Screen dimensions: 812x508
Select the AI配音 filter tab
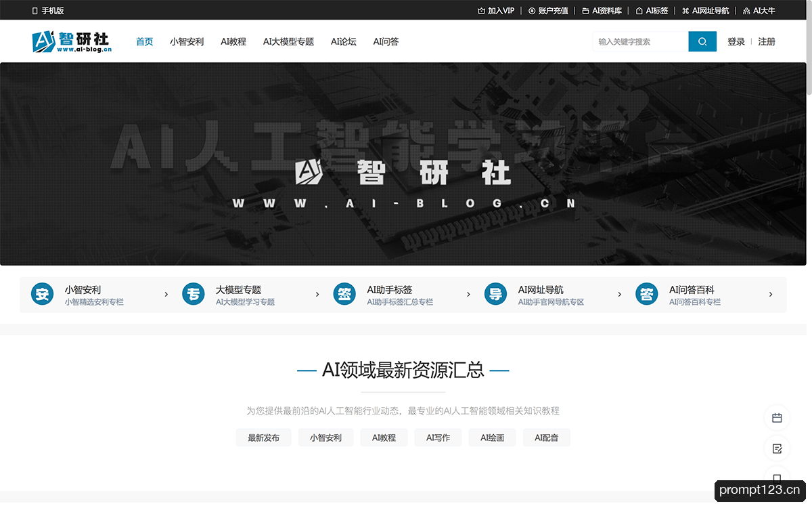546,438
